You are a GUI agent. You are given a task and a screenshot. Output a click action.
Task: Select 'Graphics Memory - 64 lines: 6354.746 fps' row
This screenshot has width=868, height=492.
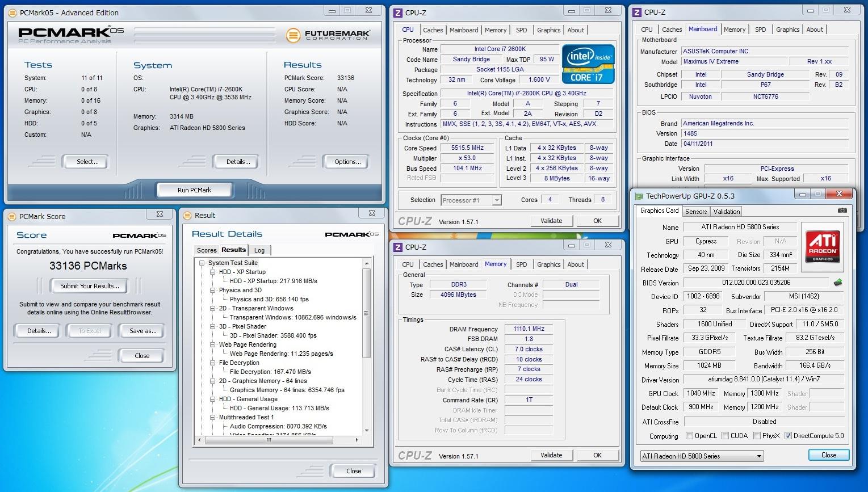click(287, 390)
